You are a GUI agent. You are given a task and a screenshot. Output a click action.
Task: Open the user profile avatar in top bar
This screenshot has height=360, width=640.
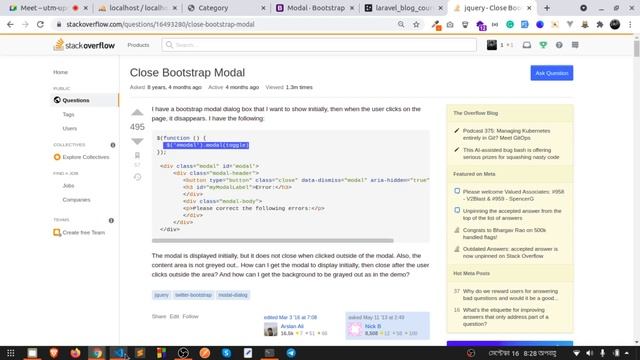492,45
